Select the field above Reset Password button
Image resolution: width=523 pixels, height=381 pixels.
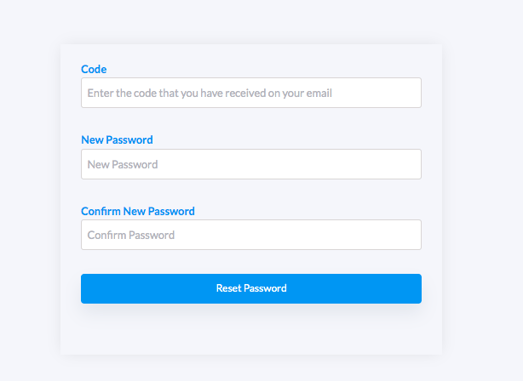(x=251, y=235)
